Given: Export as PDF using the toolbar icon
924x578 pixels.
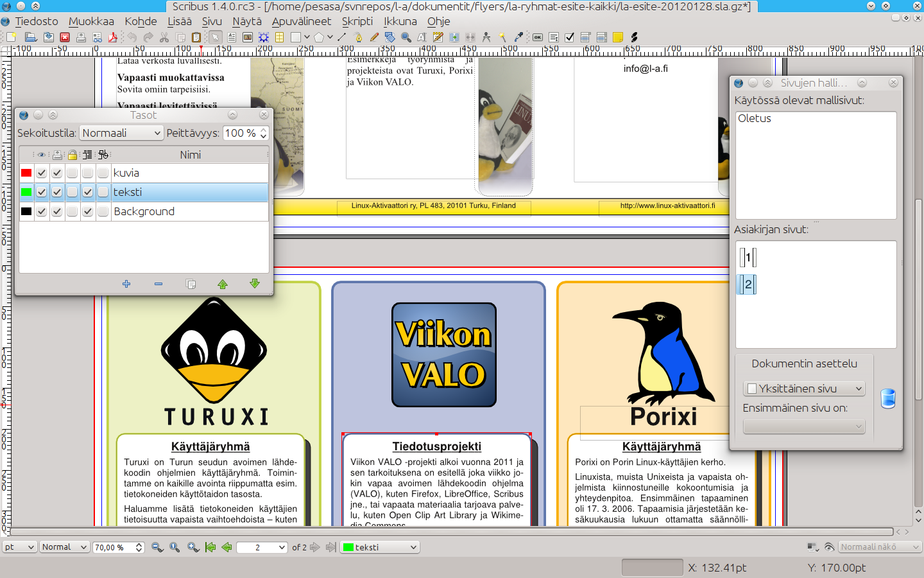Looking at the screenshot, I should (x=113, y=37).
